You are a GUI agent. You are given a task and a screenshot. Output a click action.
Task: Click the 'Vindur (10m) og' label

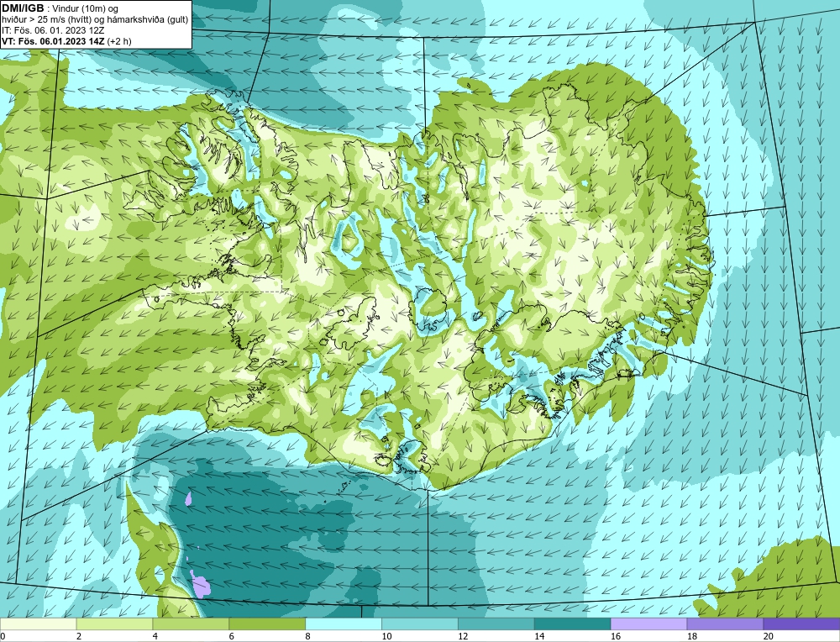(x=86, y=8)
